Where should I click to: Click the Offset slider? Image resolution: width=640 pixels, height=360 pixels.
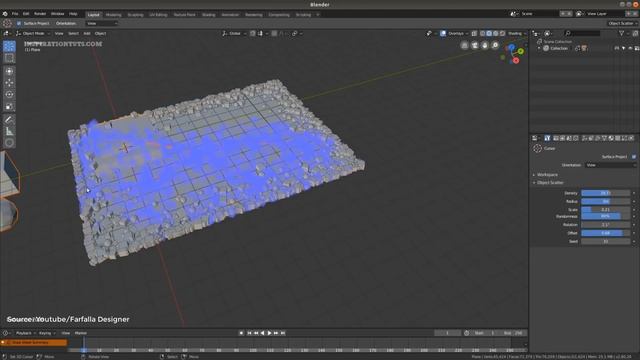[x=606, y=233]
